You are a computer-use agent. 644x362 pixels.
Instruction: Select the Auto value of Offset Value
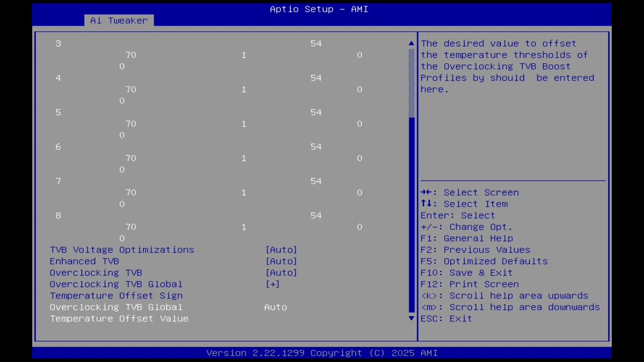275,307
